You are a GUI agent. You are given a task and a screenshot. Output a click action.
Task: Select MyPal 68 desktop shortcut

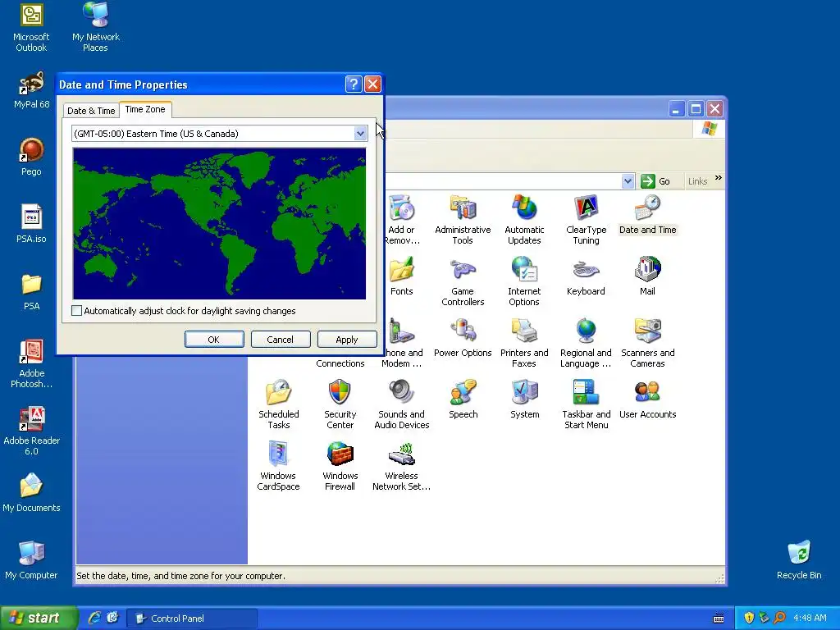click(x=32, y=90)
